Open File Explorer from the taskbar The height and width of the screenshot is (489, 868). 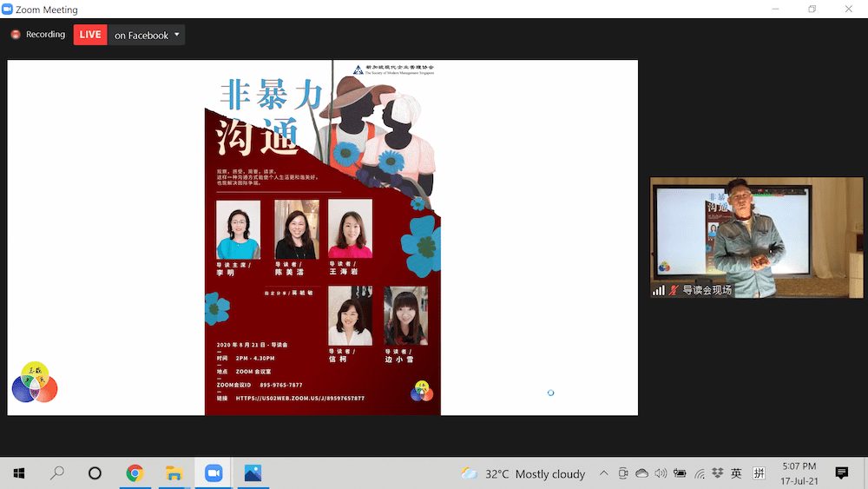(x=174, y=473)
